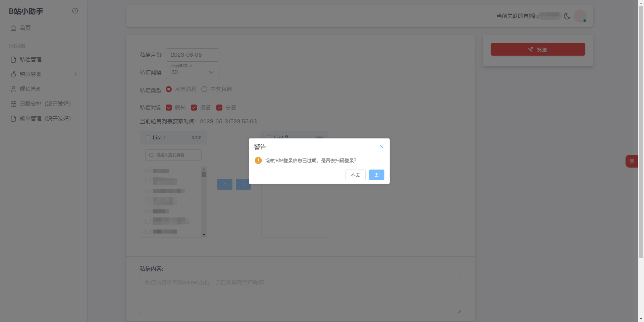Click the 发送 send button
Image resolution: width=644 pixels, height=322 pixels.
click(538, 49)
